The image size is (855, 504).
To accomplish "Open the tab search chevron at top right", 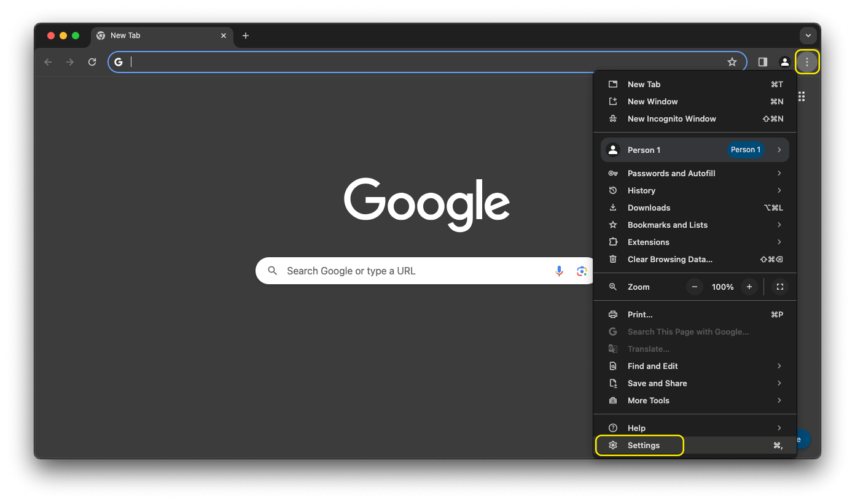I will pos(808,35).
